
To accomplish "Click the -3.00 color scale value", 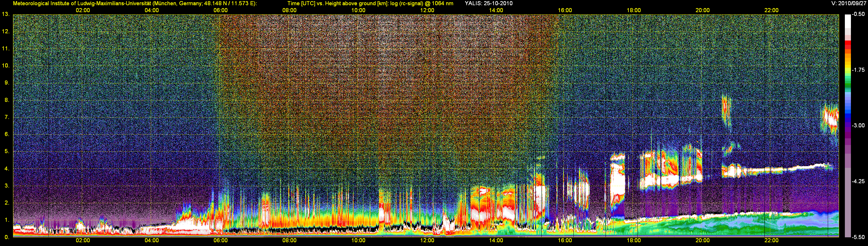I will 858,125.
